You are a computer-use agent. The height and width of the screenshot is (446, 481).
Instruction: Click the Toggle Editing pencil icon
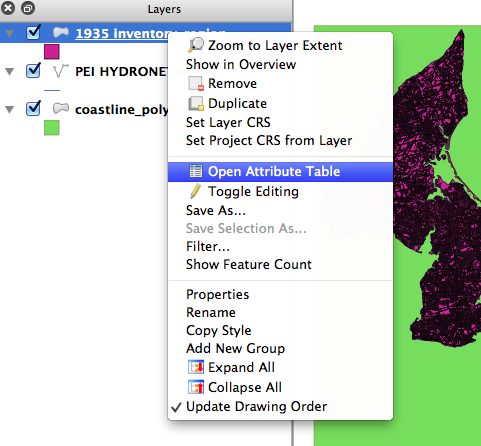[x=196, y=191]
